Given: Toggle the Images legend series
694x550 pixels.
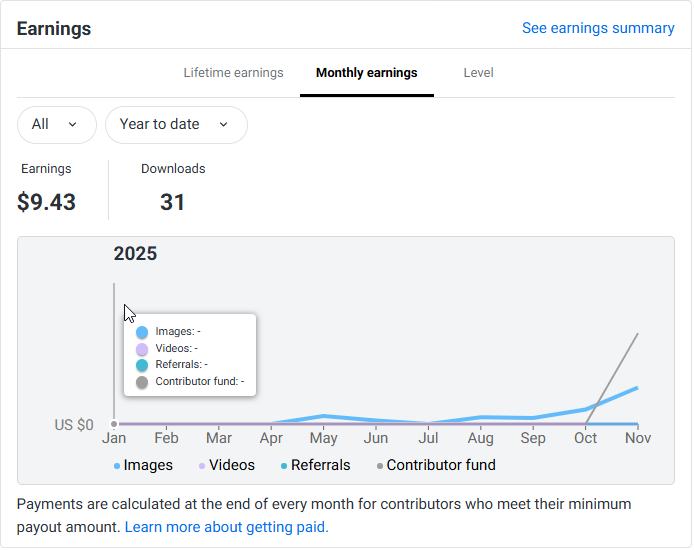Looking at the screenshot, I should tap(144, 465).
